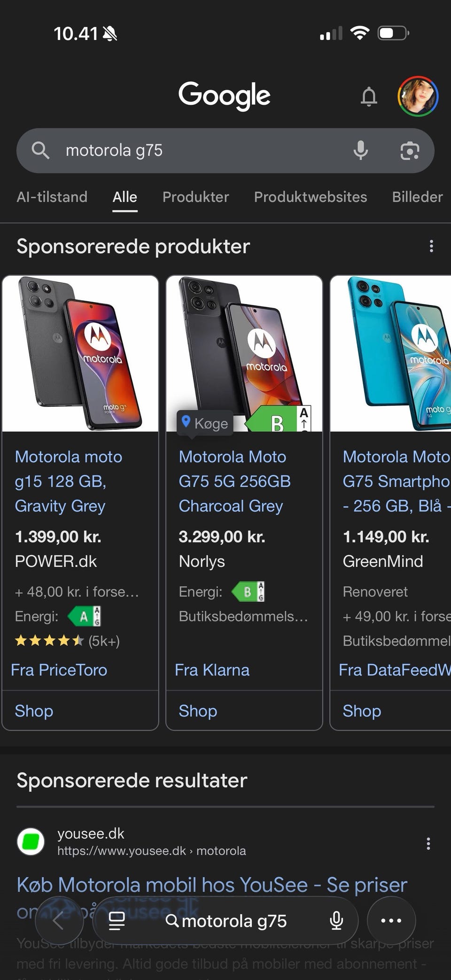
Task: Open the three-dot menu in bottom bar
Action: point(391,921)
